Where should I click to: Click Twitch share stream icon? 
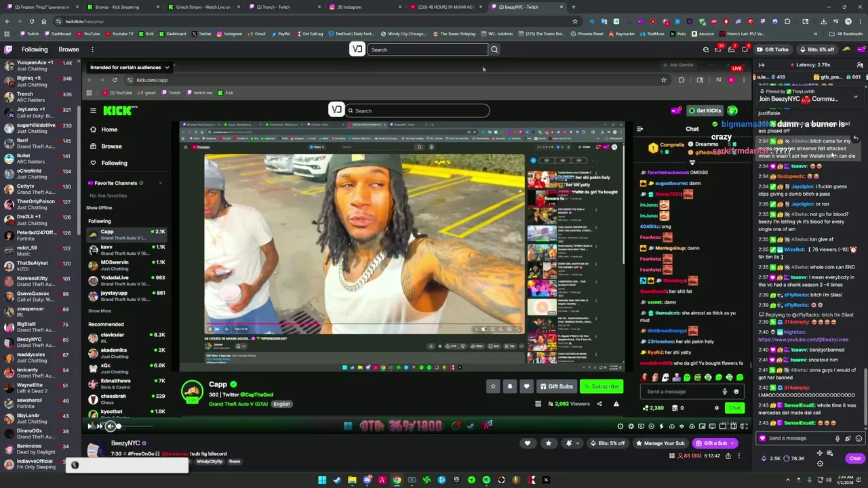pos(729,456)
